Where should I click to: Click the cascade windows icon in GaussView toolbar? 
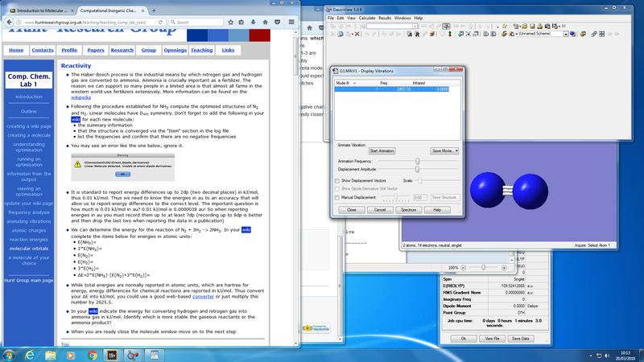pyautogui.click(x=594, y=34)
